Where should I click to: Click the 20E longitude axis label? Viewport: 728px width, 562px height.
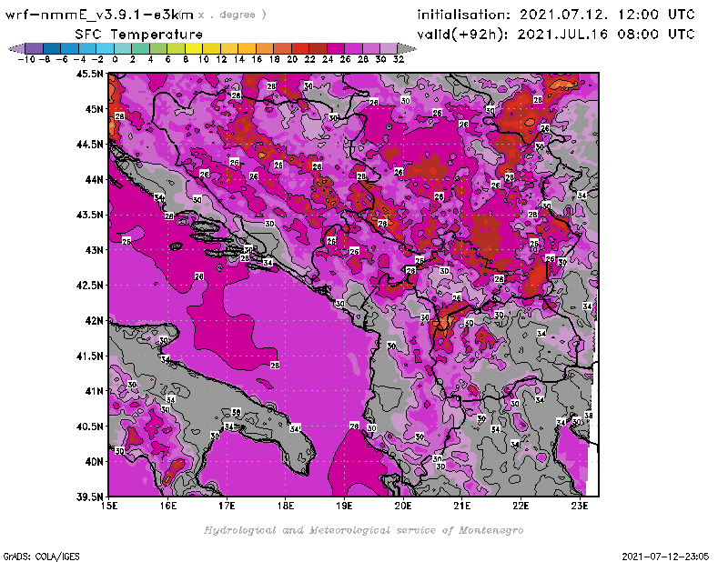[403, 506]
